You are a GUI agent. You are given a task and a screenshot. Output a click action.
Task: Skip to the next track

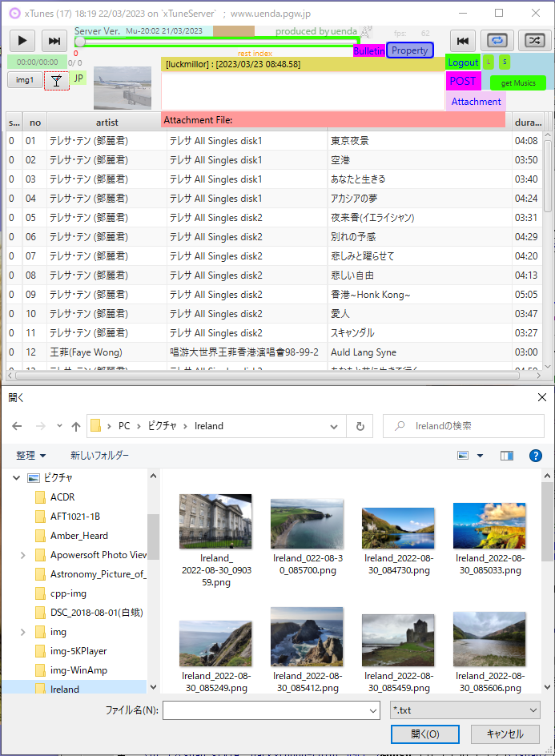pos(54,41)
